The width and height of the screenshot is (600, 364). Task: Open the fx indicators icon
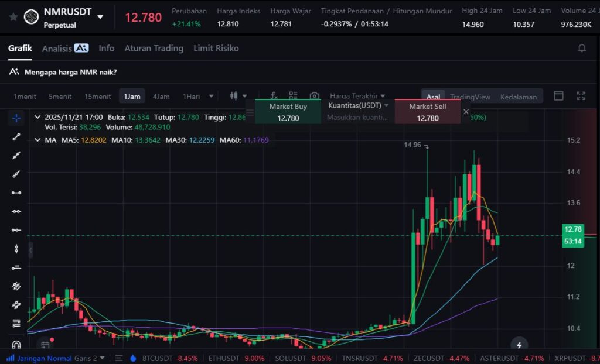[x=274, y=96]
